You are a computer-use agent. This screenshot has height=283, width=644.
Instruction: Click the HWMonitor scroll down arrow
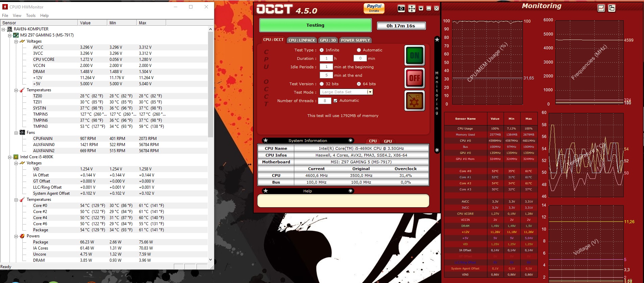point(210,260)
